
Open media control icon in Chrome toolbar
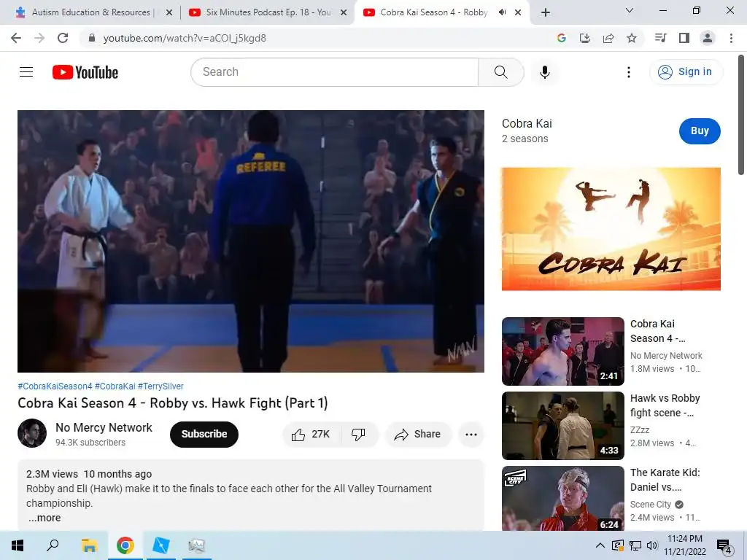[x=661, y=38]
